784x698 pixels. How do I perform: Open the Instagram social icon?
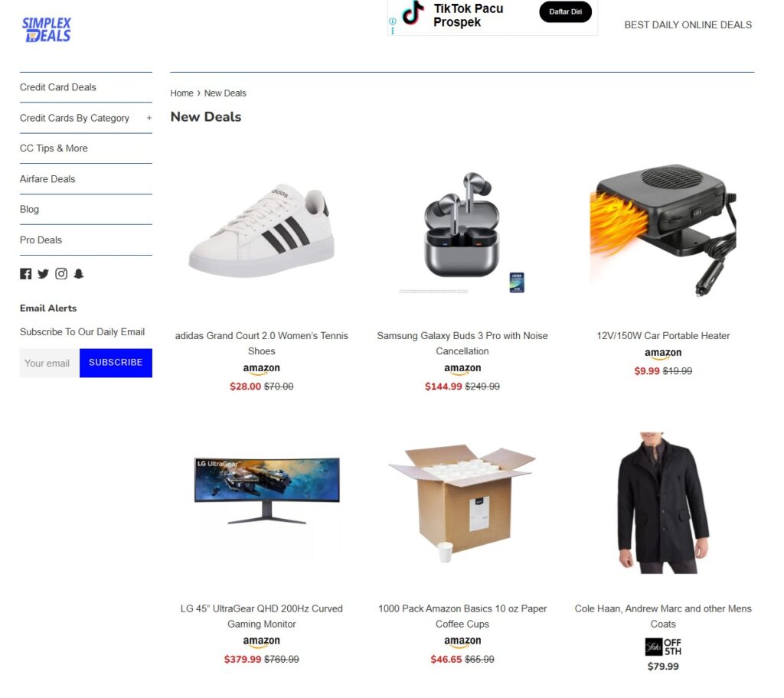pos(61,274)
